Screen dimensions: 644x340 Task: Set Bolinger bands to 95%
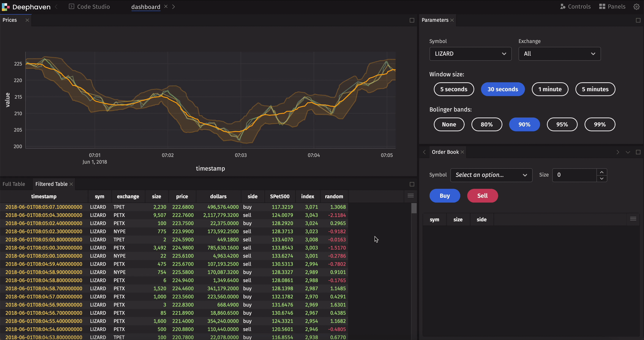(562, 124)
